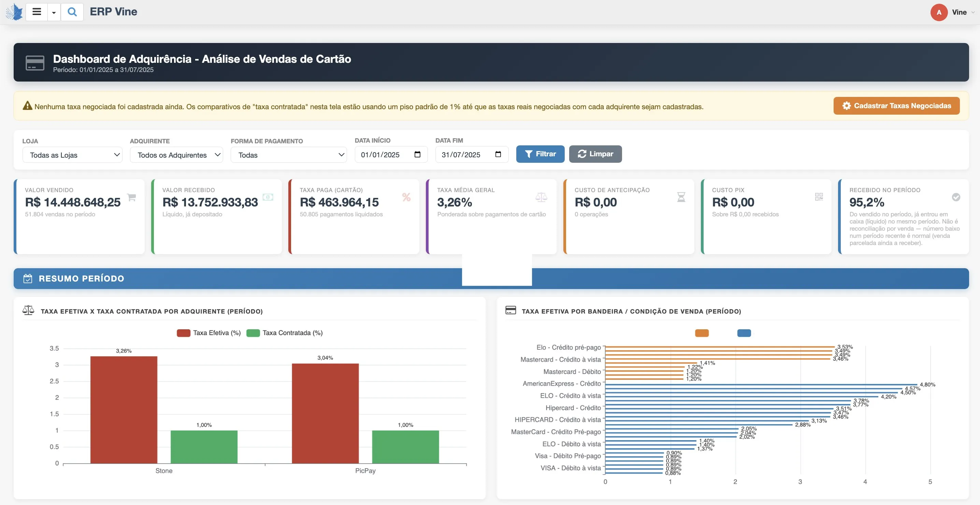Click '50.805 pagamentos liquidados' text
Screen dimensions: 980x505
[x=341, y=214]
